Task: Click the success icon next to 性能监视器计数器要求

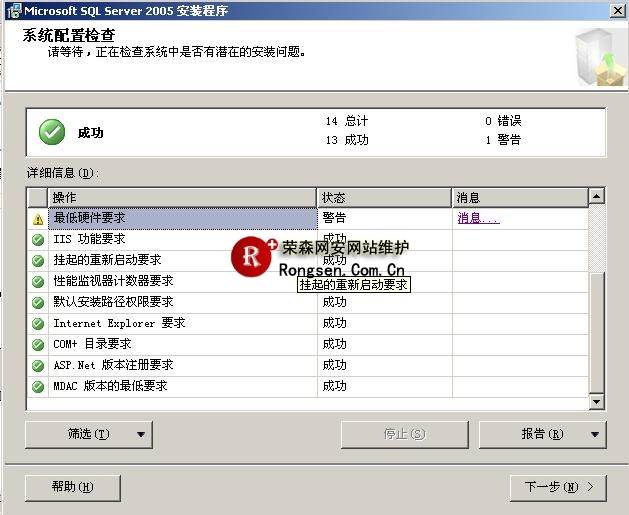Action: [38, 282]
